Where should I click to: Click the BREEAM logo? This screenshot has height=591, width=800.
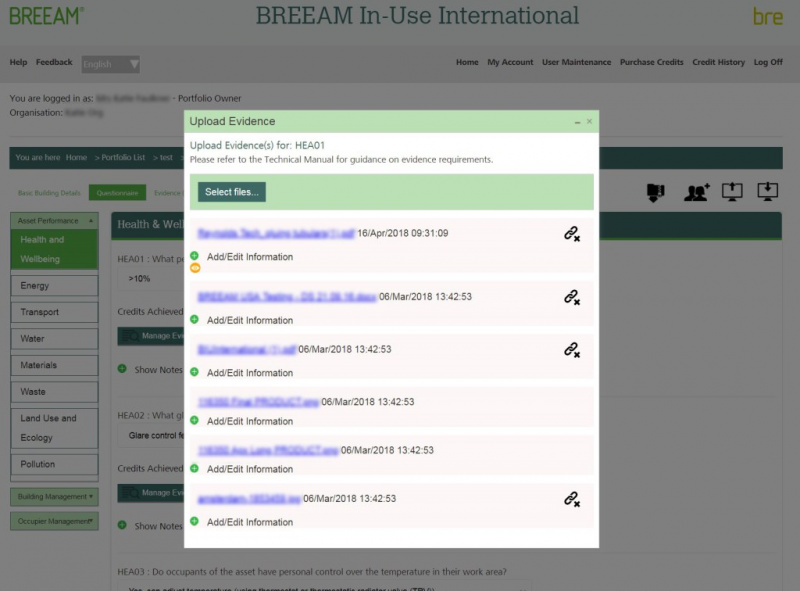pos(46,16)
